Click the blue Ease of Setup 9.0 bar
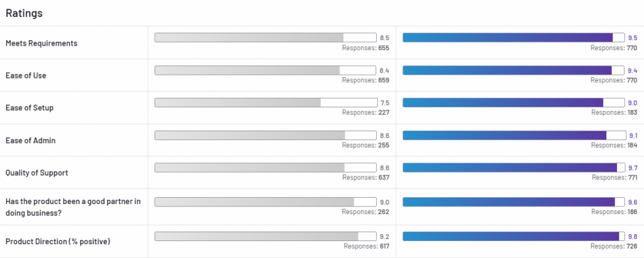The image size is (644, 258). point(514,102)
